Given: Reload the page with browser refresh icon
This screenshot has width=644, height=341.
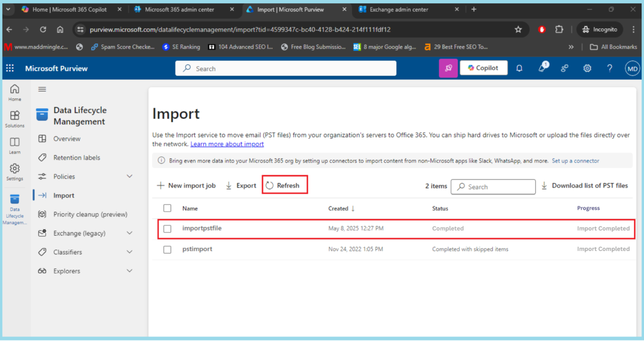Looking at the screenshot, I should (x=43, y=29).
